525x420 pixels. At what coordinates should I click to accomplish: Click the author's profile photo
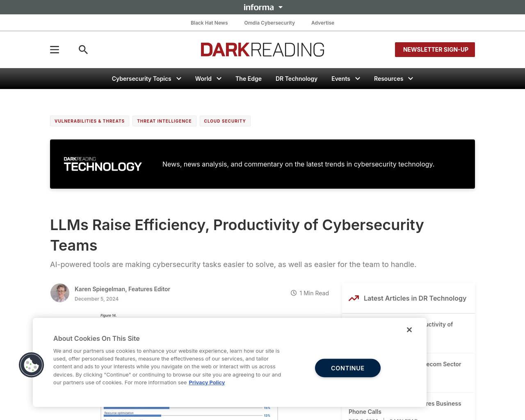coord(60,293)
